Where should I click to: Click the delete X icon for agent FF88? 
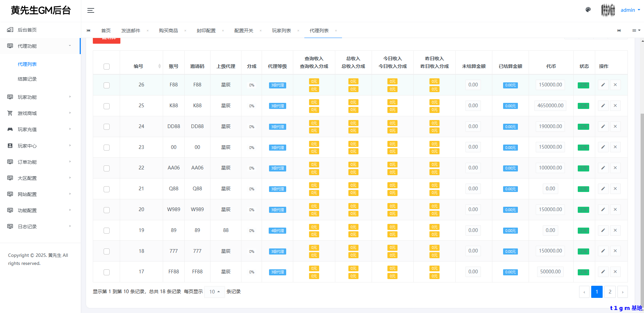point(615,272)
